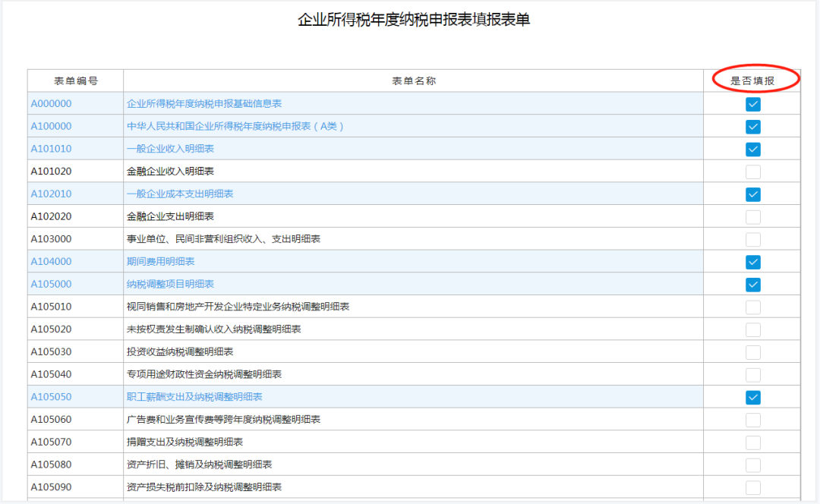Uncheck the A000000 基础信息表 checkbox
The image size is (820, 504).
tap(752, 104)
